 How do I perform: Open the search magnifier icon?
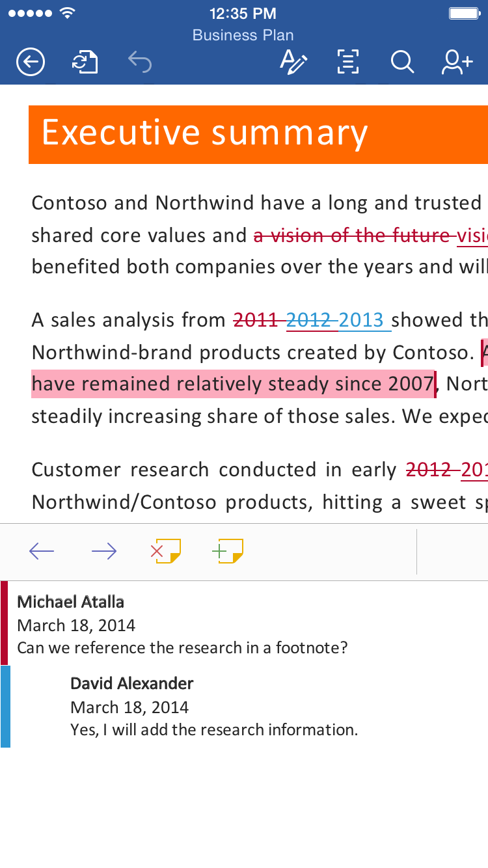[402, 62]
